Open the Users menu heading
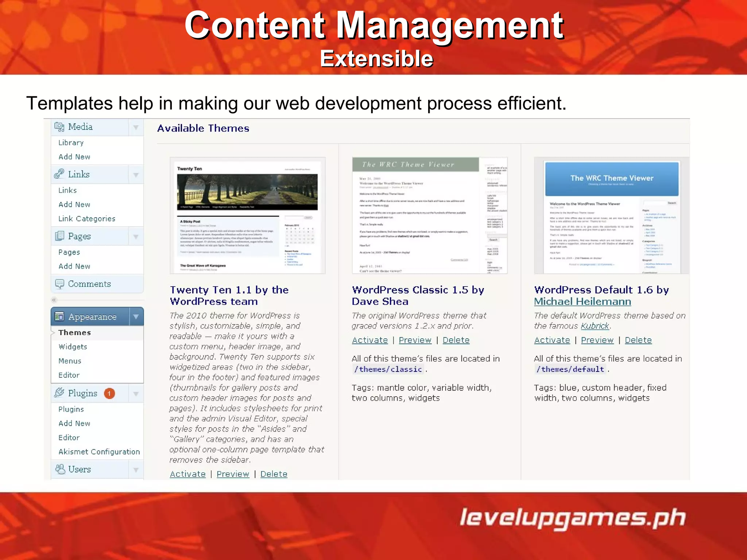The height and width of the screenshot is (560, 747). (80, 469)
